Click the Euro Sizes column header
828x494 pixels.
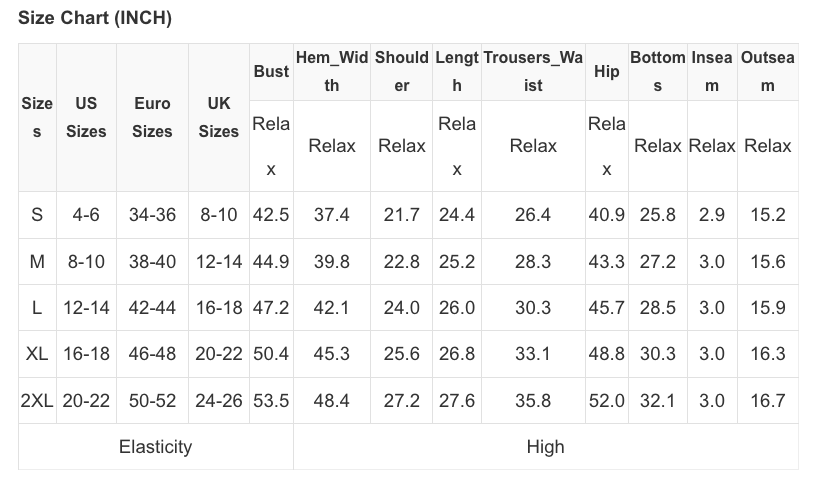point(152,117)
